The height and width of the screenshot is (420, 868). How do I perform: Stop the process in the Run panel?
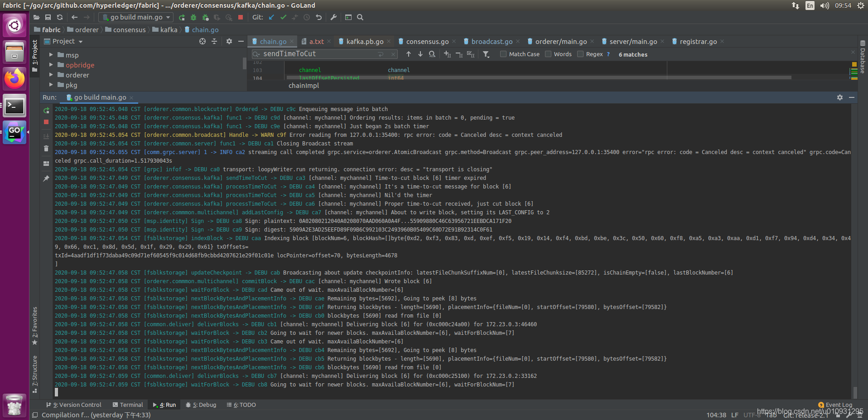(46, 122)
